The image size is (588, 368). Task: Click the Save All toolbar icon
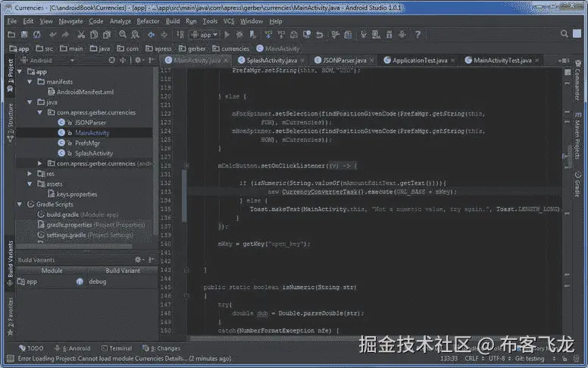(24, 35)
